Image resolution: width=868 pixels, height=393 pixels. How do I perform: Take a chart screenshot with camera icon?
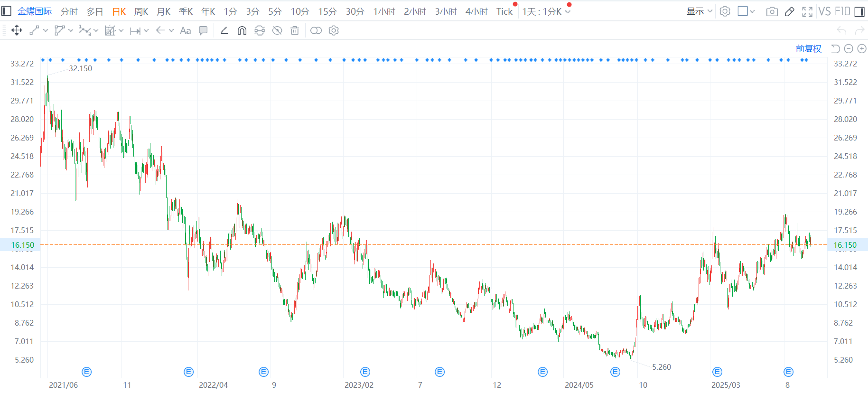pyautogui.click(x=772, y=11)
